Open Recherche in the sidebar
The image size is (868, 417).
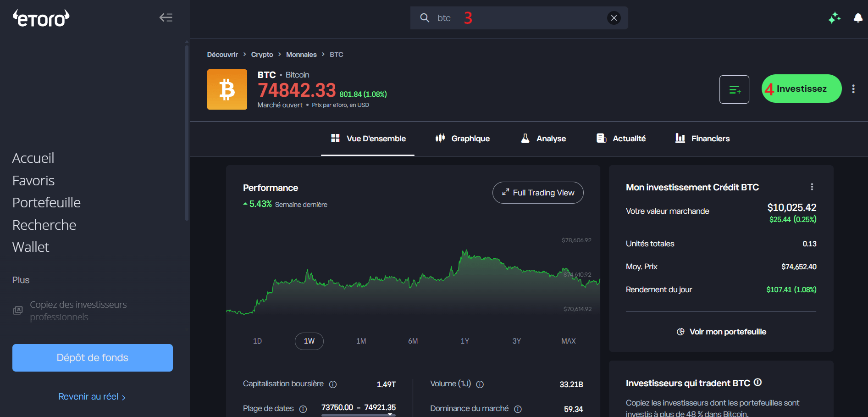tap(44, 225)
